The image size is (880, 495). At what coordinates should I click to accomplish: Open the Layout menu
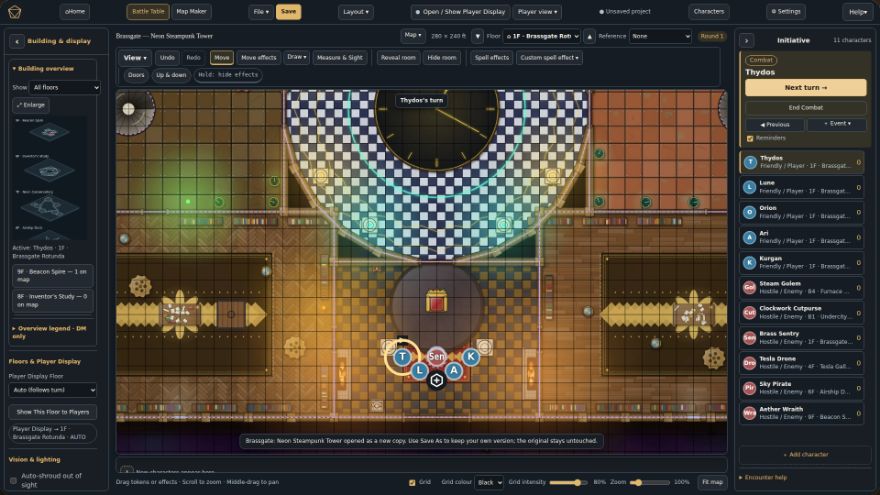coord(356,12)
